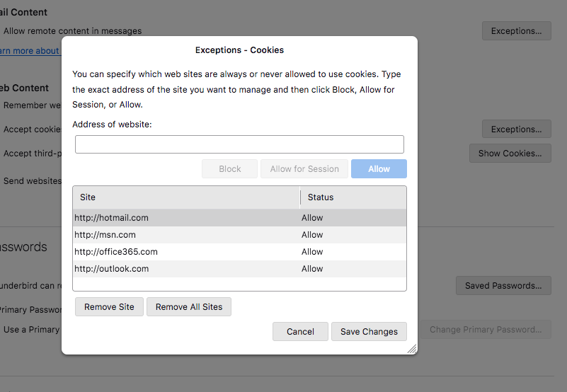Select the http://msn.com row
The image size is (567, 392).
point(239,235)
